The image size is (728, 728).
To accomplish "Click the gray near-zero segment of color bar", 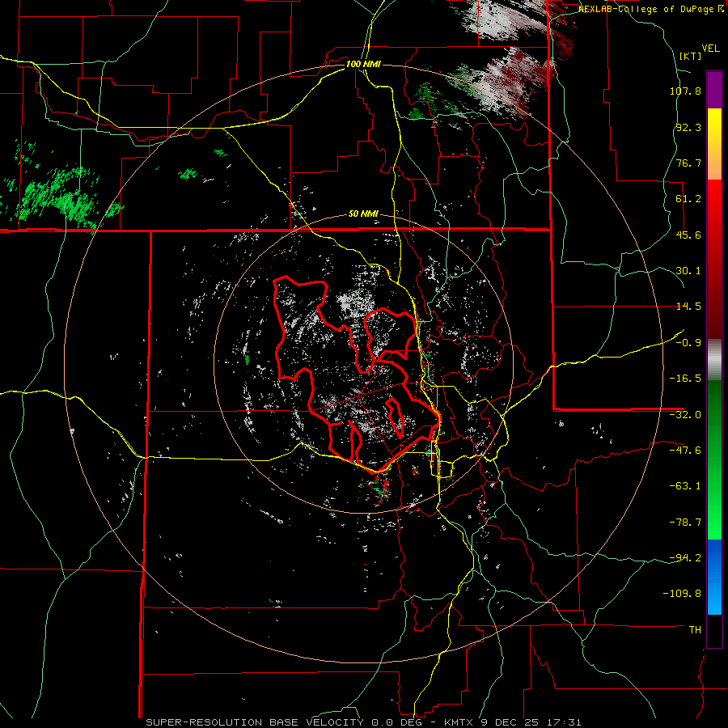I will [x=714, y=359].
